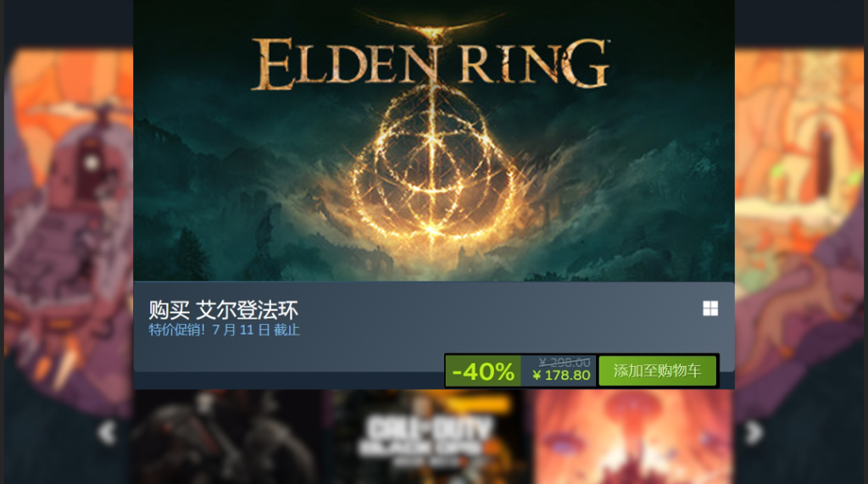Image resolution: width=868 pixels, height=484 pixels.
Task: Click the Elden Ring main banner image
Action: [434, 141]
